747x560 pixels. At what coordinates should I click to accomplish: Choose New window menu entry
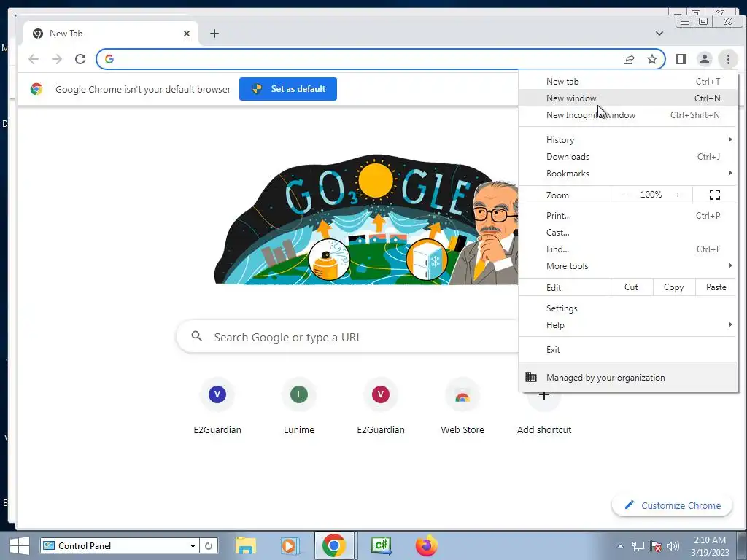coord(628,98)
